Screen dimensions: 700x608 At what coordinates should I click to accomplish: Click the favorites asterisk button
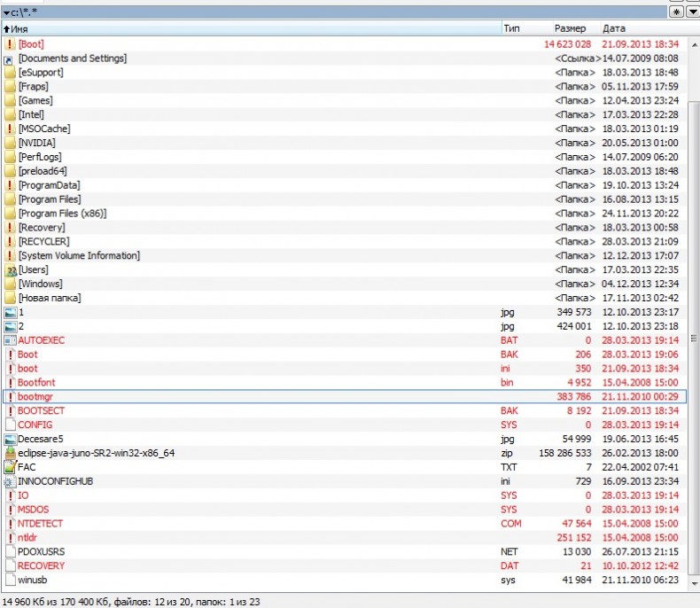click(x=677, y=12)
